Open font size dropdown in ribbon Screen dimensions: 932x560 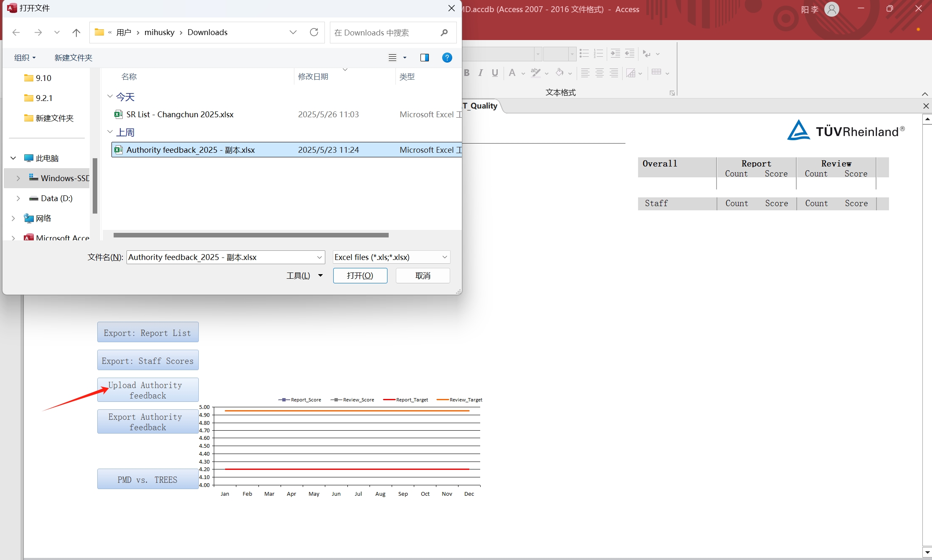click(x=572, y=54)
